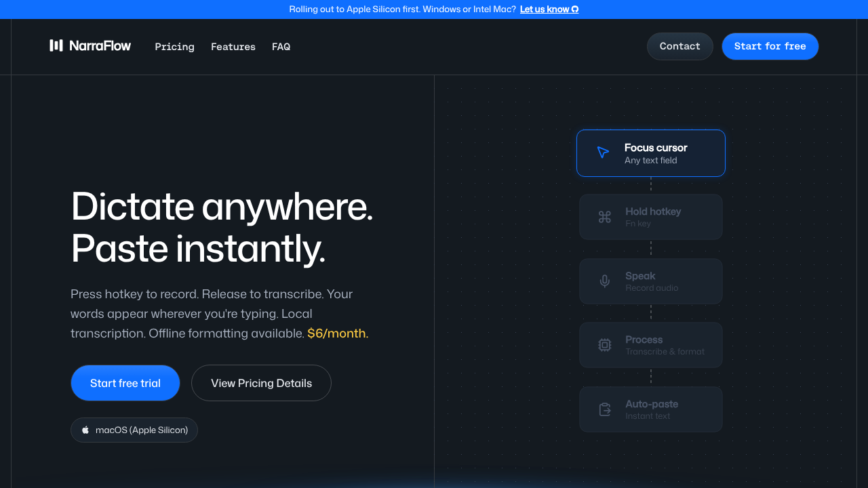
Task: Select the Process step title
Action: click(x=644, y=340)
